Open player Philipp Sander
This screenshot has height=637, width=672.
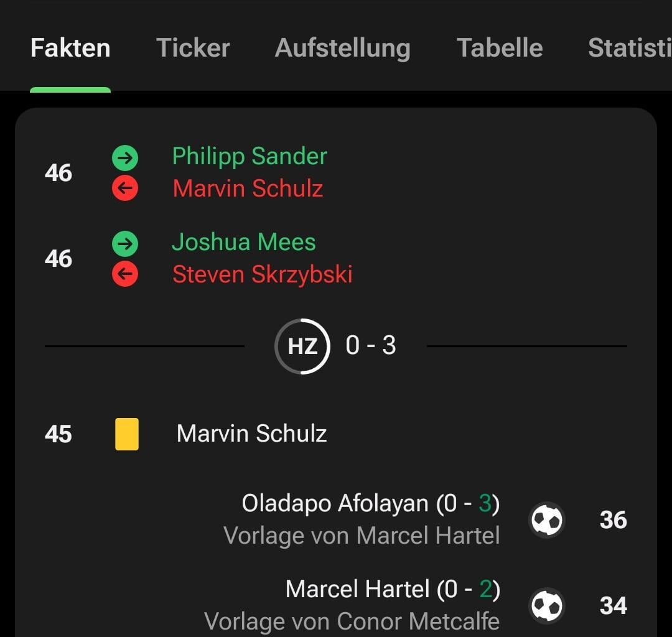tap(250, 157)
